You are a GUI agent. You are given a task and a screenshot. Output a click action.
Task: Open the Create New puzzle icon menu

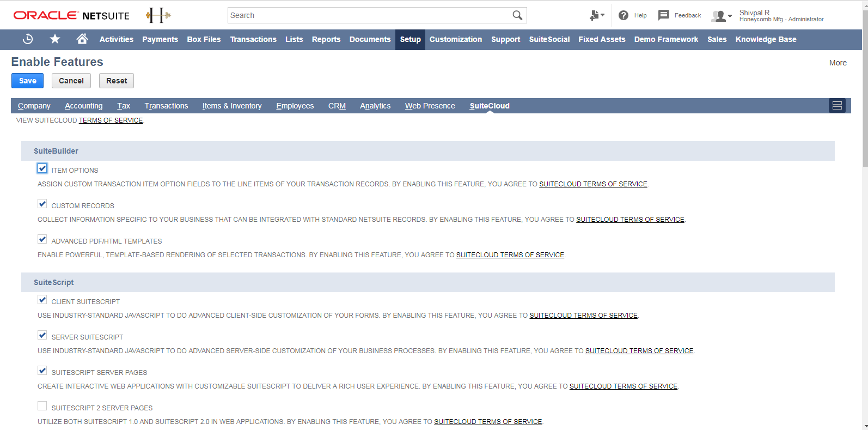[597, 15]
